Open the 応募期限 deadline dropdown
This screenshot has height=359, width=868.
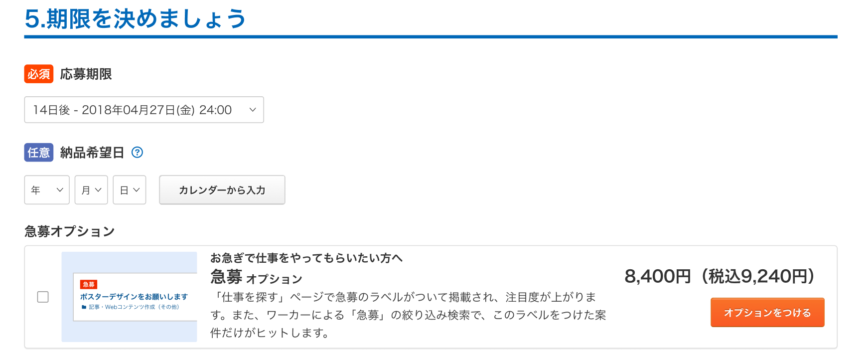point(144,110)
